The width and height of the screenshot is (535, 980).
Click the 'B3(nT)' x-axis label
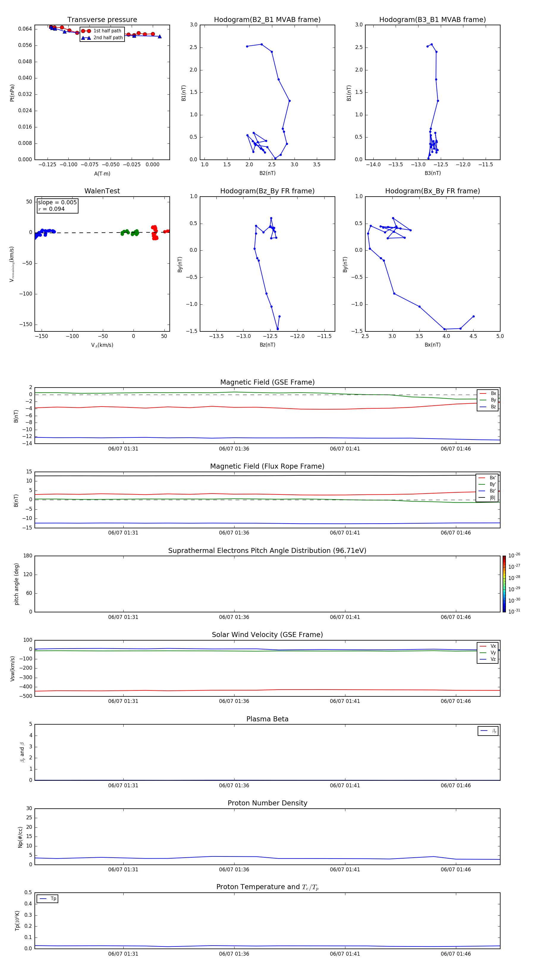pyautogui.click(x=432, y=173)
